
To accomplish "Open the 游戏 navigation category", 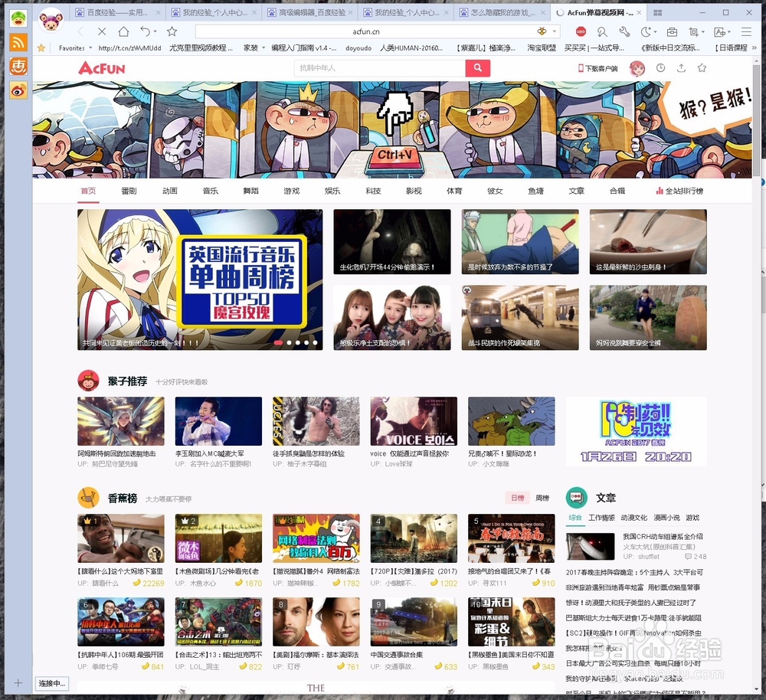I will click(x=292, y=191).
